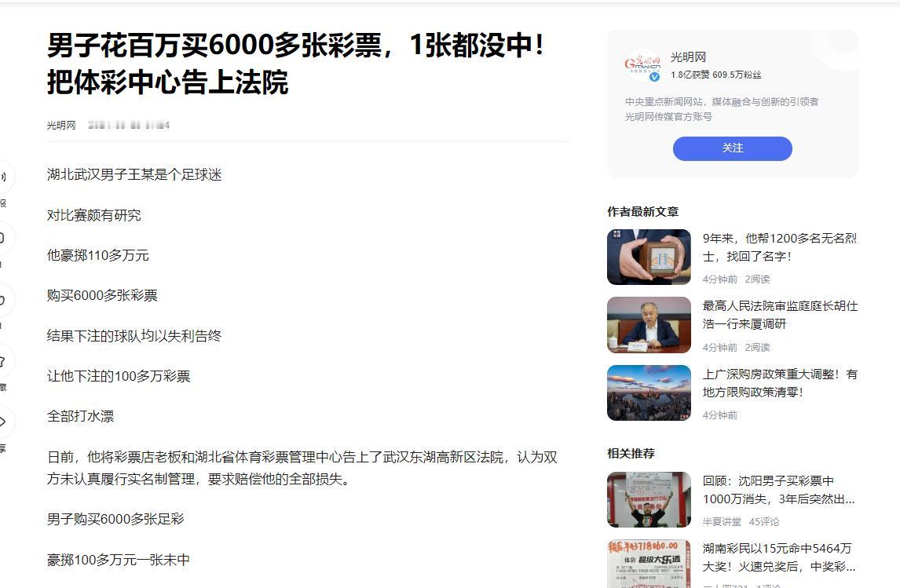The height and width of the screenshot is (588, 900).
Task: Share the article using the share (分享) icon
Action: click(3, 422)
